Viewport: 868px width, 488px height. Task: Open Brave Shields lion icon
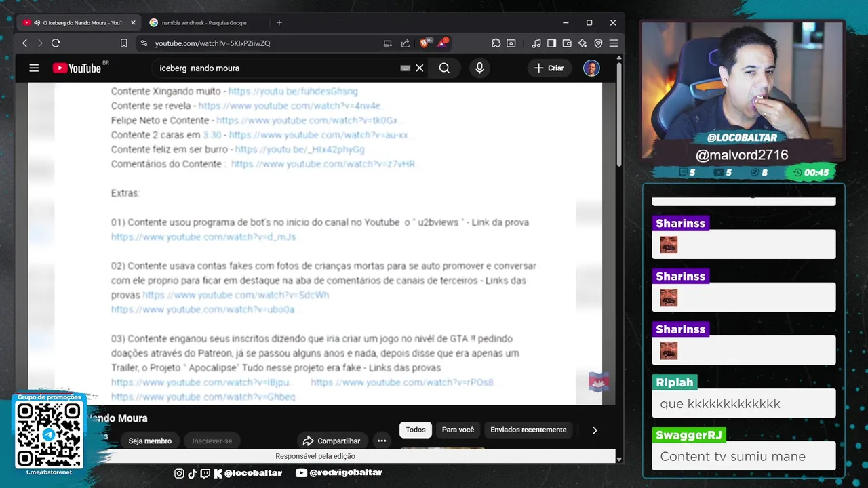click(x=425, y=43)
